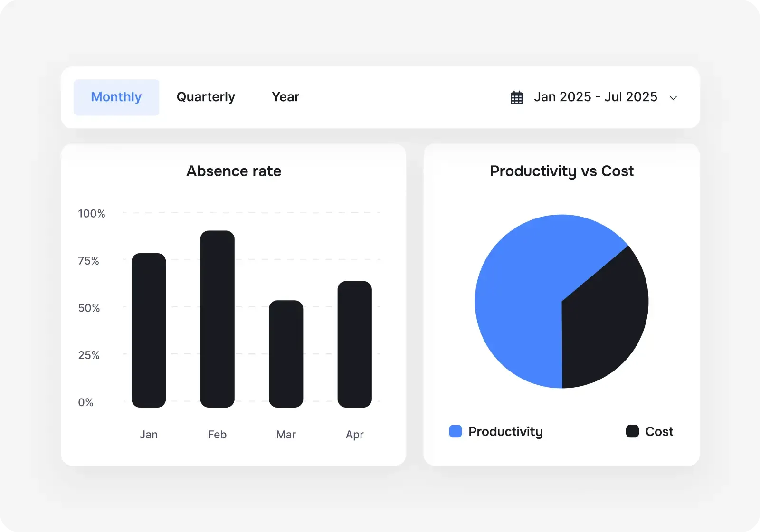Screen dimensions: 760x532
Task: Switch to the Quarterly tab
Action: pyautogui.click(x=206, y=97)
